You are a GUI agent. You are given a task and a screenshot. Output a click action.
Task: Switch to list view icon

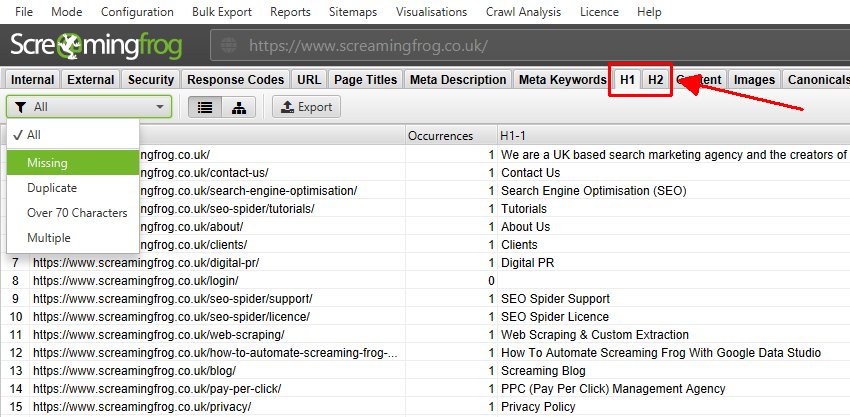tap(204, 107)
